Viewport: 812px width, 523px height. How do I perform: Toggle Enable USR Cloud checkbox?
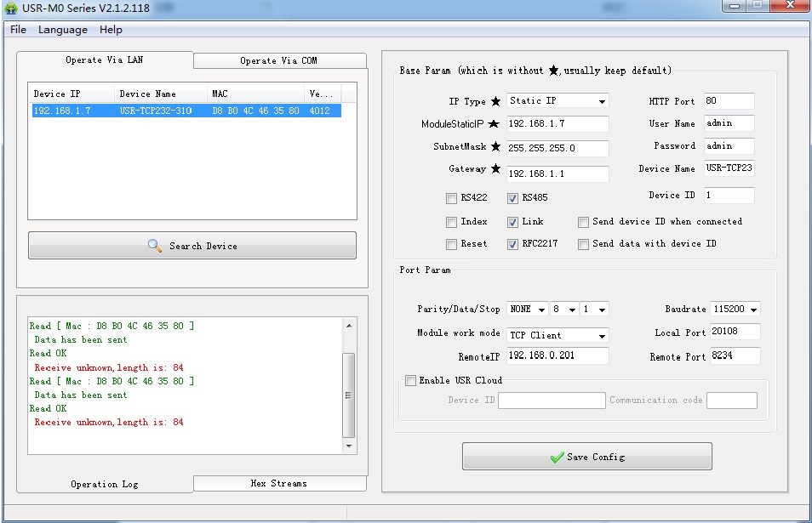410,381
